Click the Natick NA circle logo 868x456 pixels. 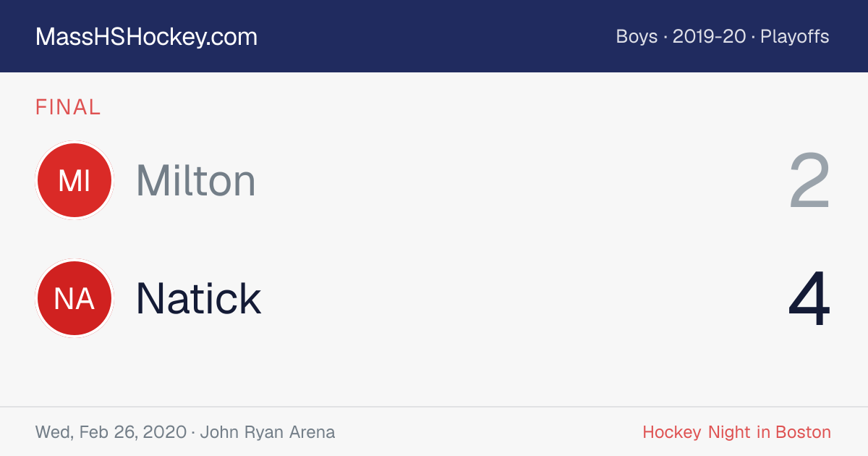coord(75,298)
